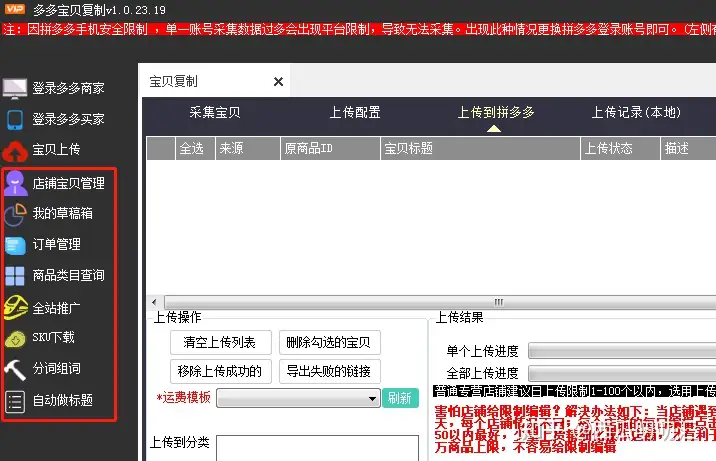Switch to the 上传记录(本地) tab
Image resolution: width=716 pixels, height=461 pixels.
coord(636,112)
